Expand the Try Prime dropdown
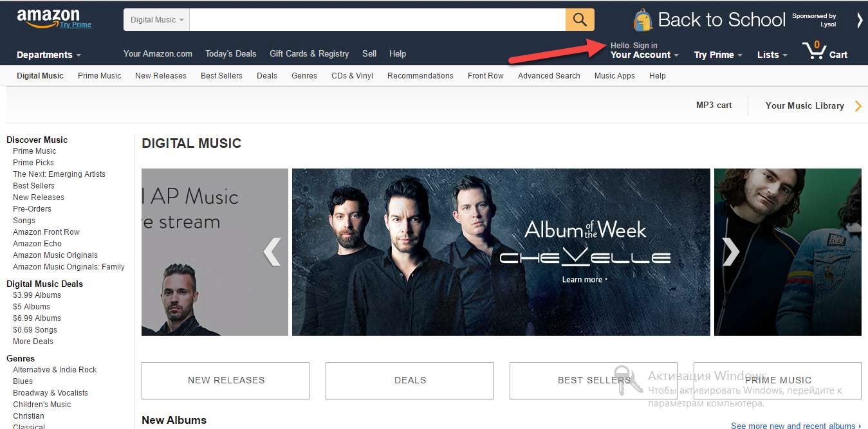The width and height of the screenshot is (868, 429). [718, 55]
